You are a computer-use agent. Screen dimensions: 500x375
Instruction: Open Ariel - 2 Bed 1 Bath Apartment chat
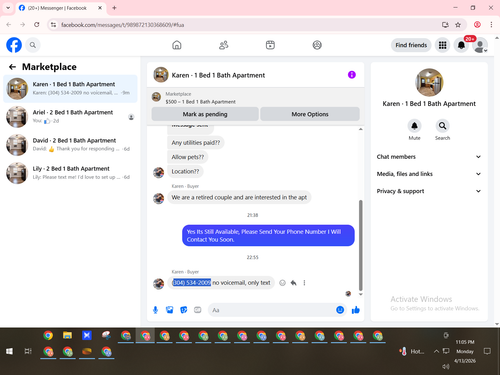point(70,117)
